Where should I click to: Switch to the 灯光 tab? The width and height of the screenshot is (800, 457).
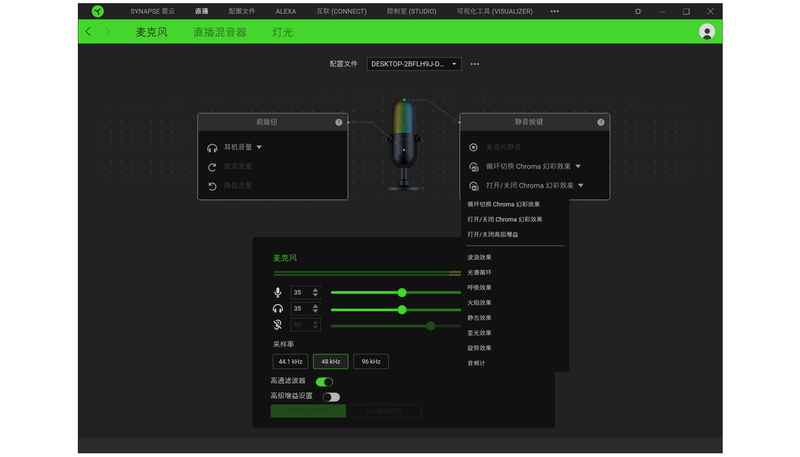click(x=282, y=32)
